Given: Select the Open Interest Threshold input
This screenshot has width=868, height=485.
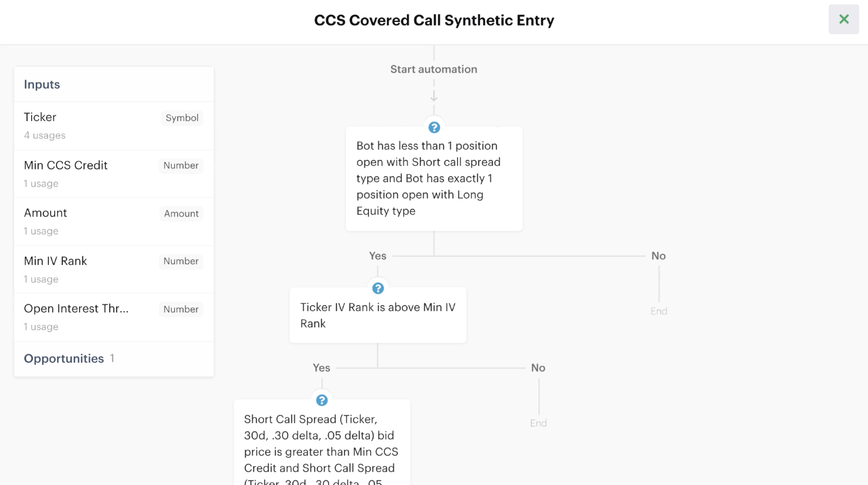Looking at the screenshot, I should (x=114, y=317).
